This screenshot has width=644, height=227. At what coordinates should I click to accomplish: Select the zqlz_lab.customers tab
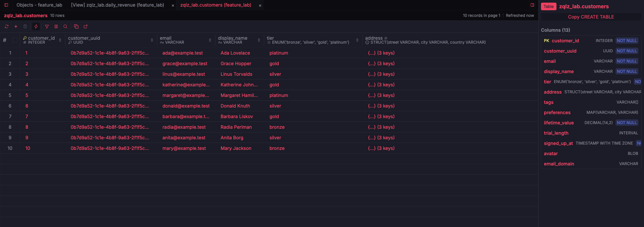tap(216, 5)
